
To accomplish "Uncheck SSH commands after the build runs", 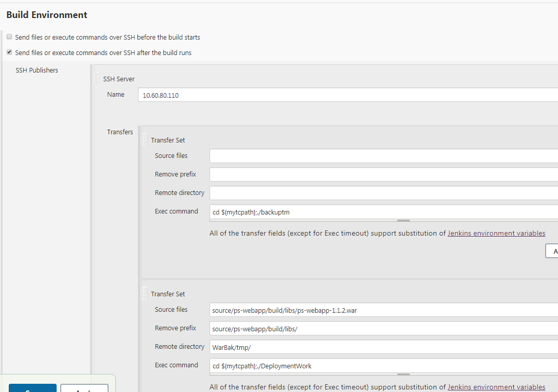I will [x=9, y=52].
